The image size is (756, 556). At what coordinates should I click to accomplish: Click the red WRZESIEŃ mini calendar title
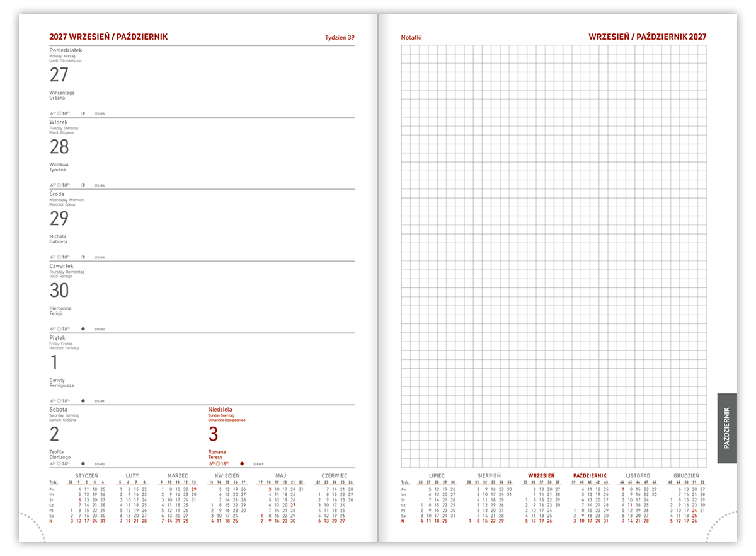point(541,476)
